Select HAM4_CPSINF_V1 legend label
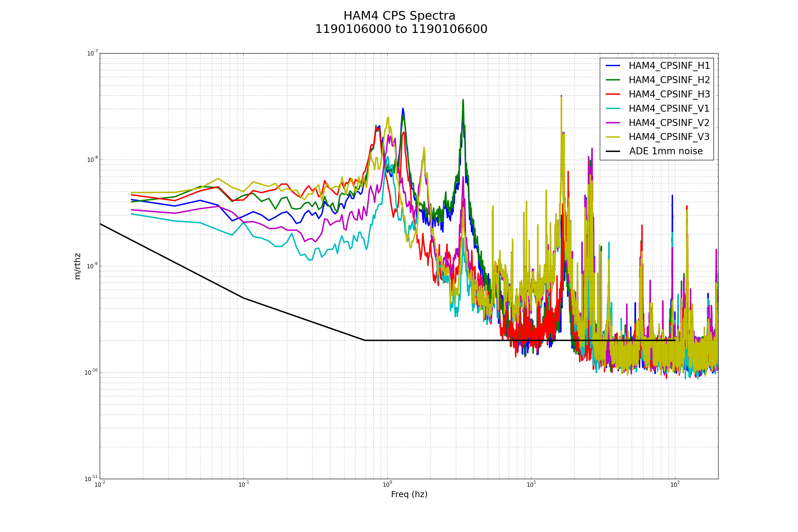798x532 pixels. tap(669, 109)
